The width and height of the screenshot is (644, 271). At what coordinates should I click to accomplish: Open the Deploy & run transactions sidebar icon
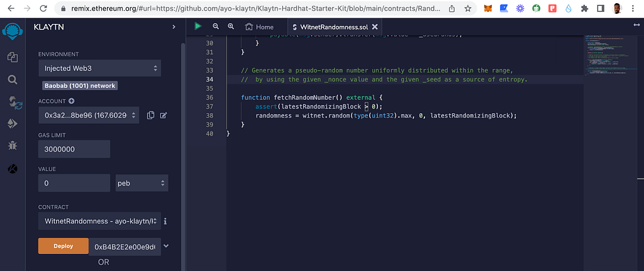tap(13, 124)
